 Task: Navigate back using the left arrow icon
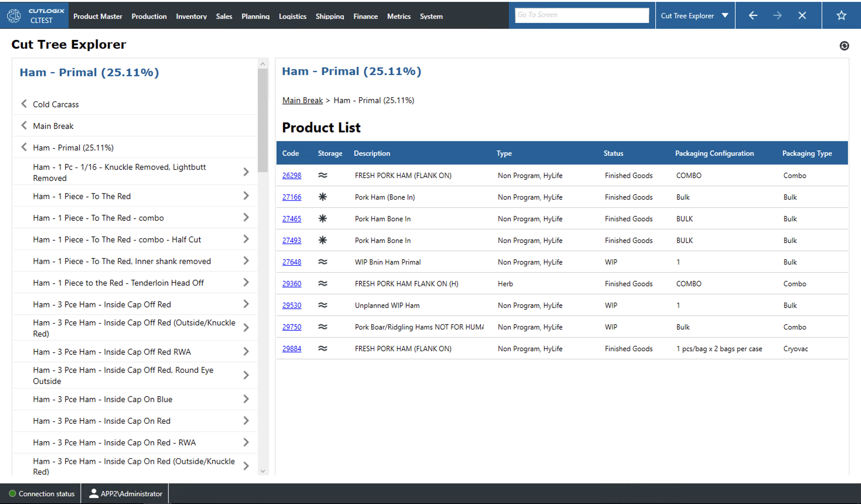pos(753,15)
